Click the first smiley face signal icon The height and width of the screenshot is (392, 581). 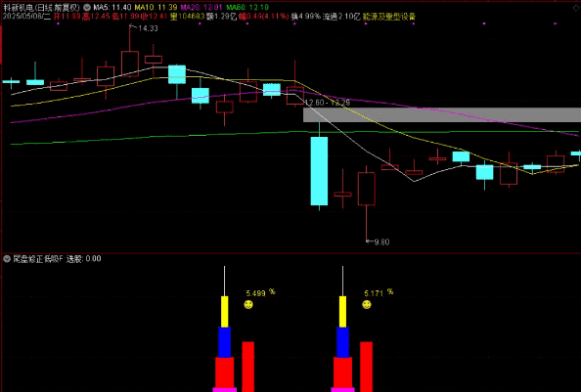pyautogui.click(x=248, y=305)
